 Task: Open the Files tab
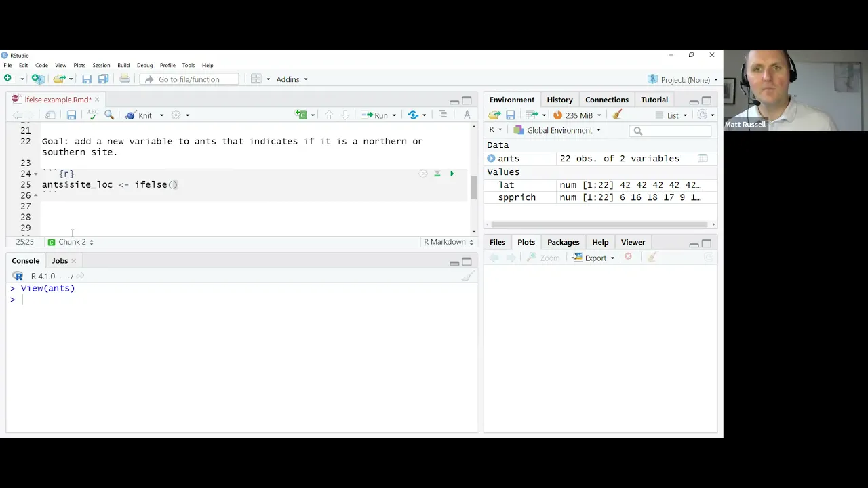pos(497,242)
